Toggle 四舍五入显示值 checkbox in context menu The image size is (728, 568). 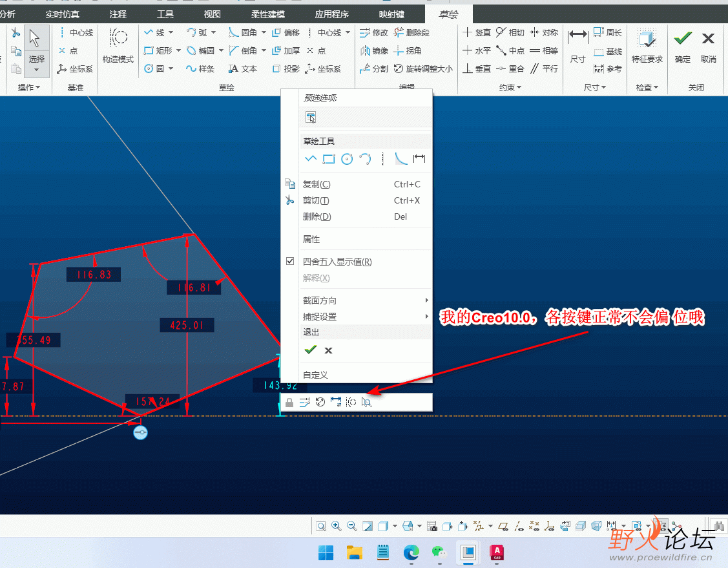pos(289,262)
